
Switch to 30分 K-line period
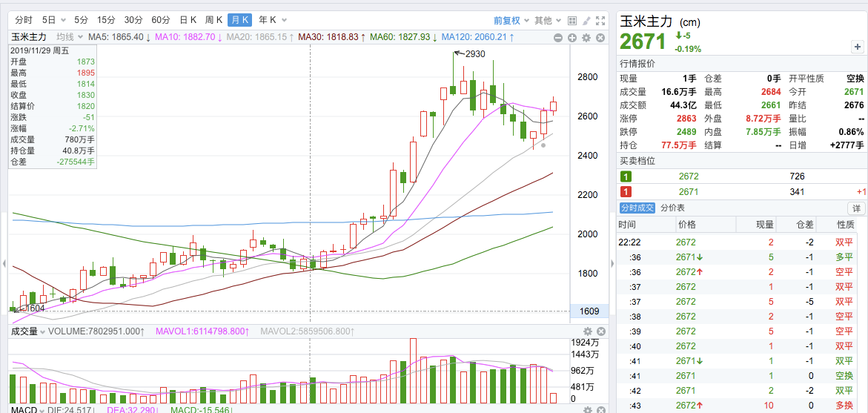point(133,20)
